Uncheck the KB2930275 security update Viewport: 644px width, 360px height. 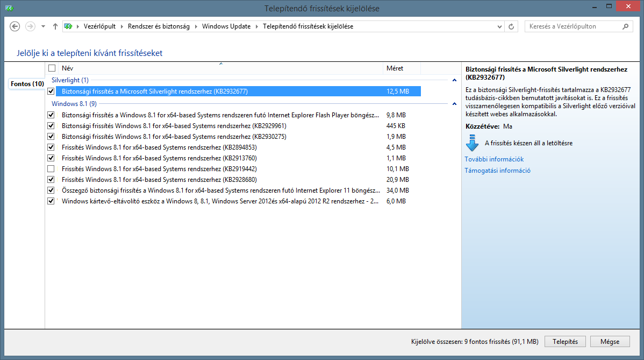(51, 137)
